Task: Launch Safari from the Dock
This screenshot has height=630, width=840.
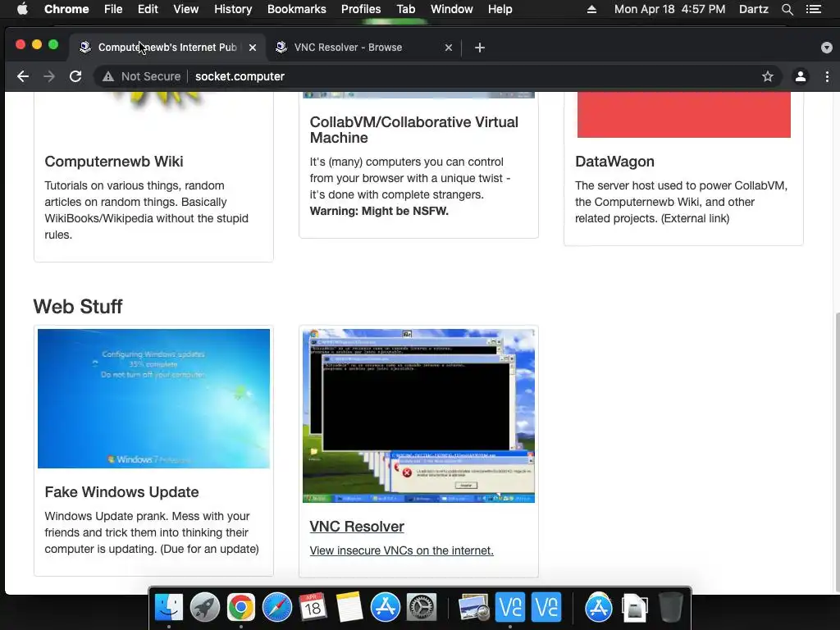Action: 277,608
